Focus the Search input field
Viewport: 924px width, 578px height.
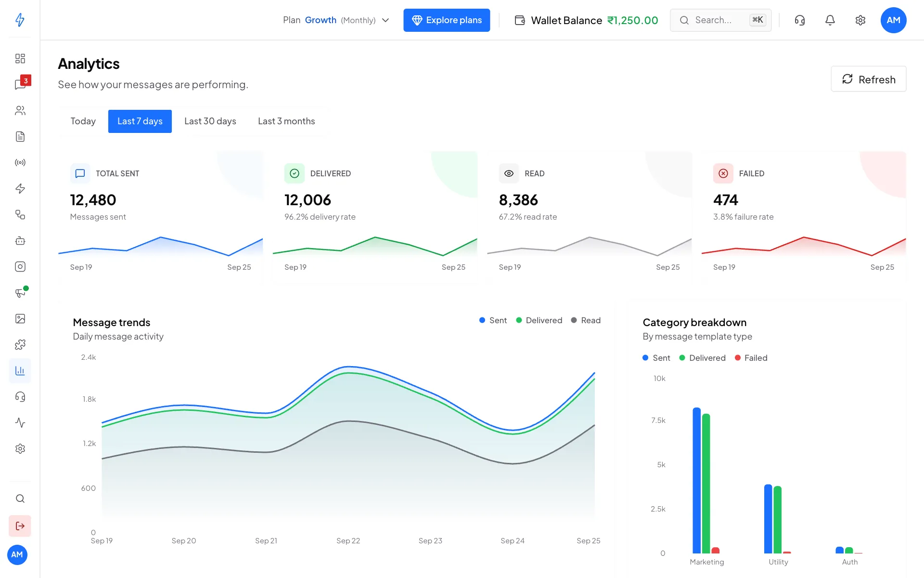click(720, 20)
